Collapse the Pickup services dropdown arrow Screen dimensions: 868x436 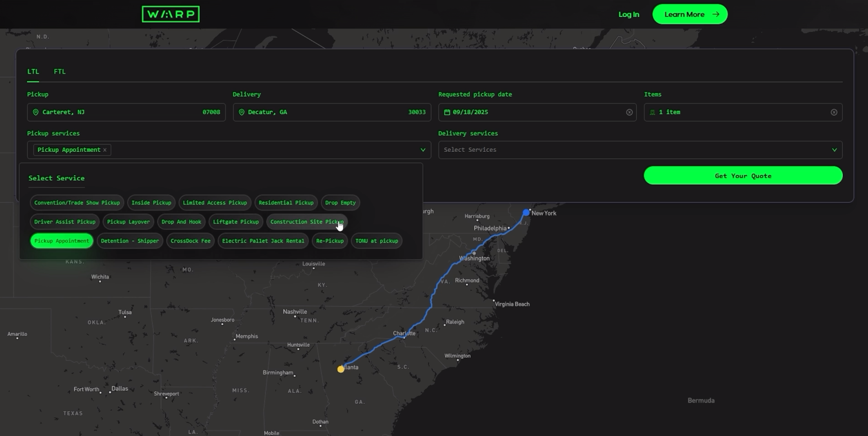pyautogui.click(x=423, y=150)
